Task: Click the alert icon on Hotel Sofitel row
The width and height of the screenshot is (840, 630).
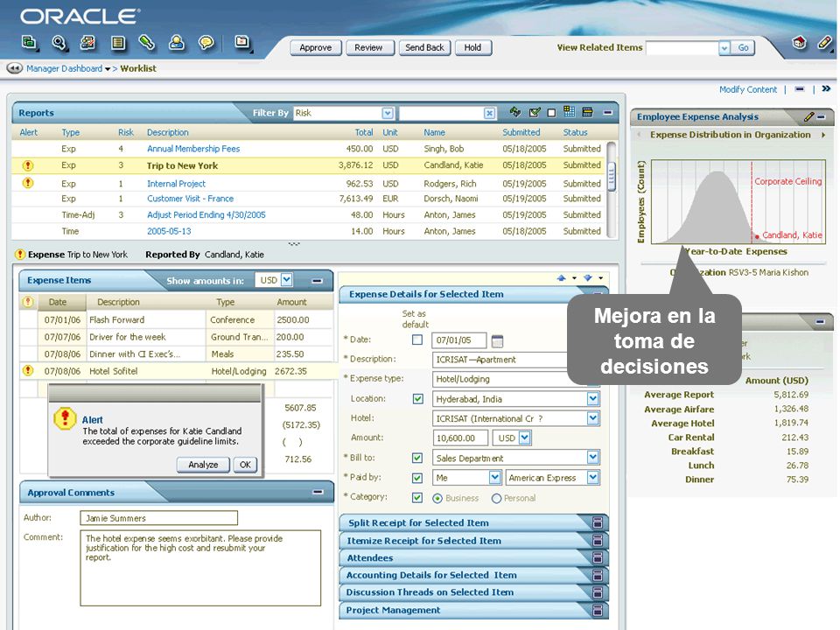Action: point(28,370)
